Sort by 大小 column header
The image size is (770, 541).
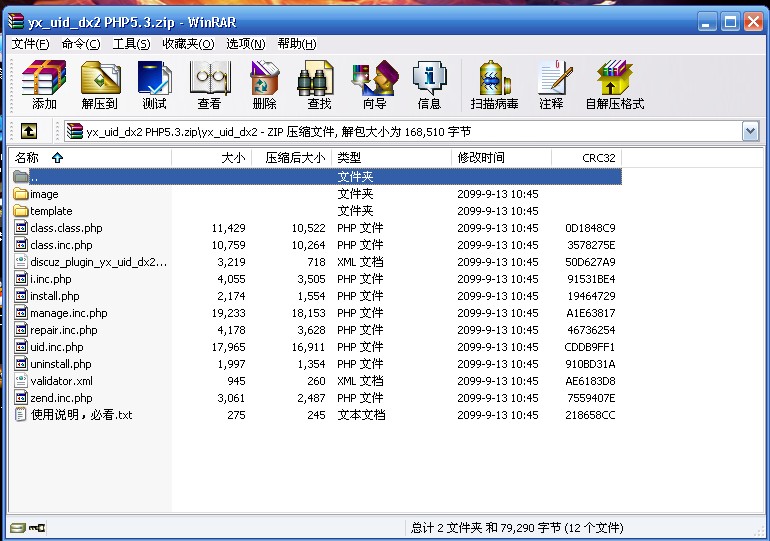click(x=212, y=158)
